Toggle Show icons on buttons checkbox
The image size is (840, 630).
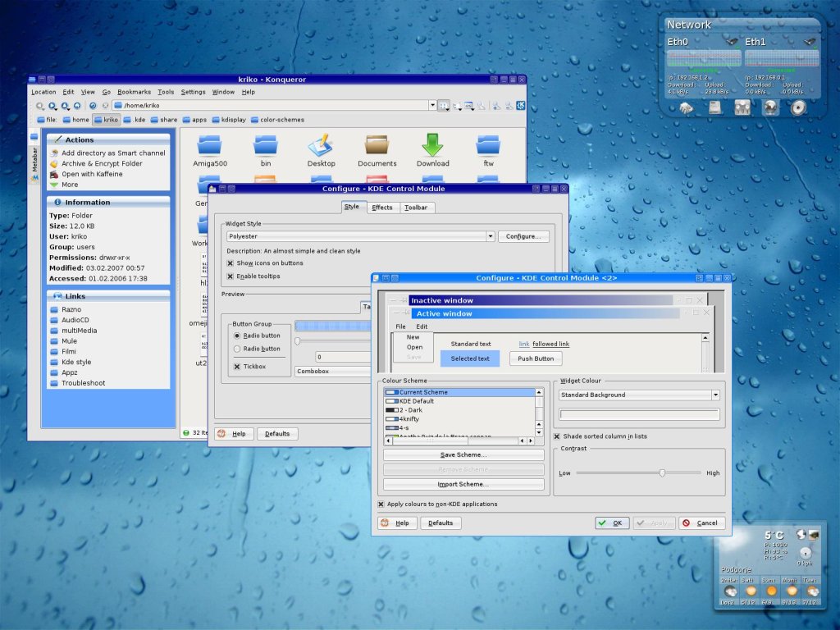[231, 263]
